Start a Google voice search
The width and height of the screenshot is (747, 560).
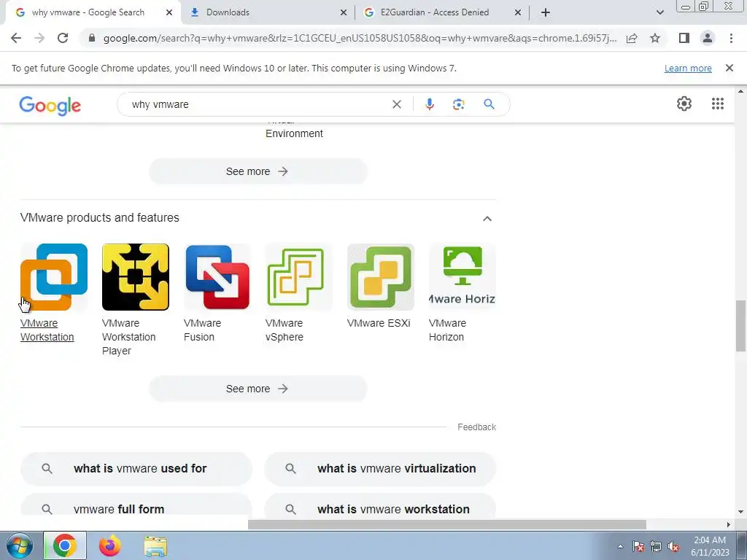[429, 104]
